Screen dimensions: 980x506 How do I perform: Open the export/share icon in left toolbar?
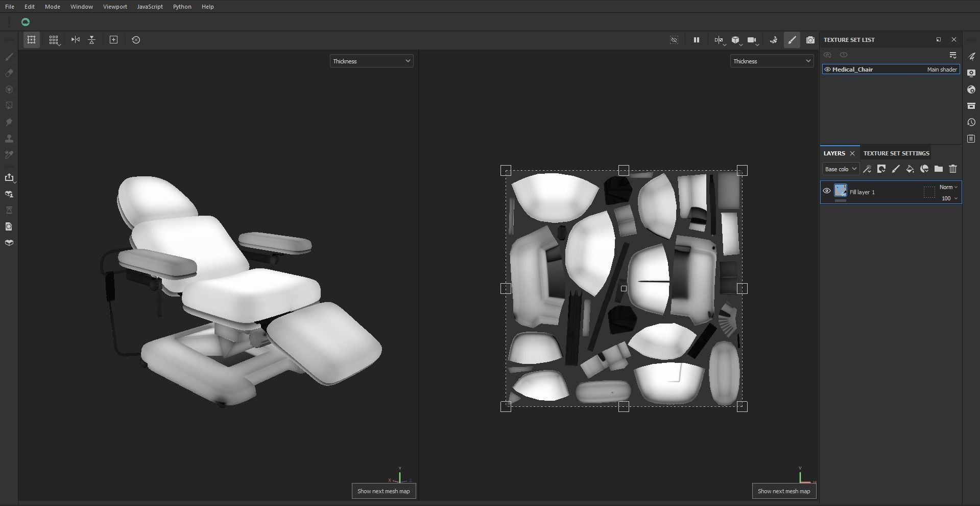pyautogui.click(x=9, y=177)
